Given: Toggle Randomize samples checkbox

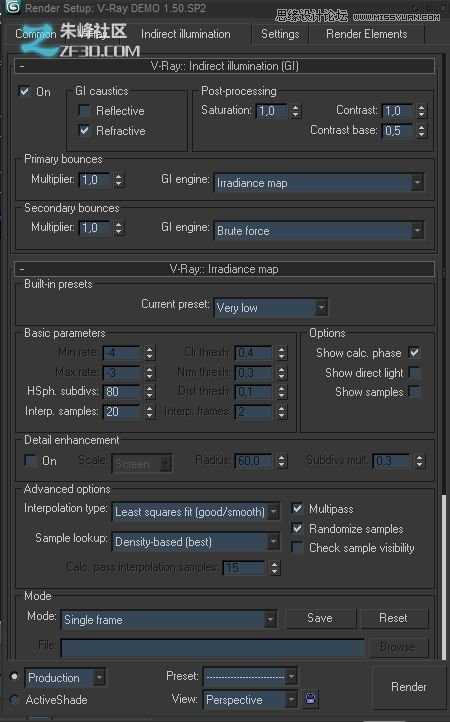Looking at the screenshot, I should (x=297, y=528).
